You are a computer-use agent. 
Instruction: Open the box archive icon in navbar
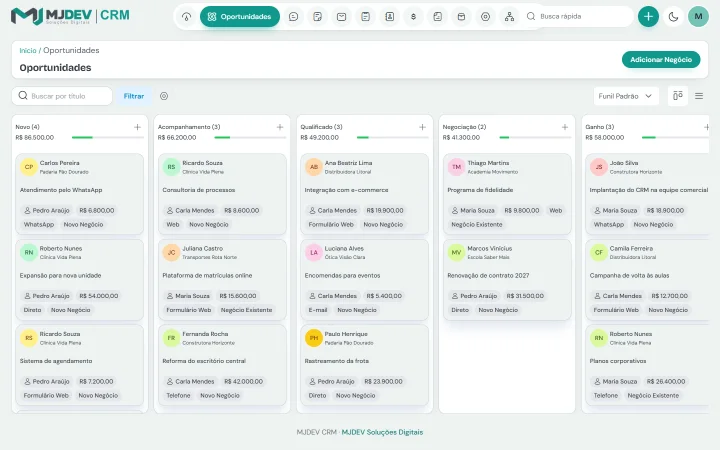pos(461,17)
